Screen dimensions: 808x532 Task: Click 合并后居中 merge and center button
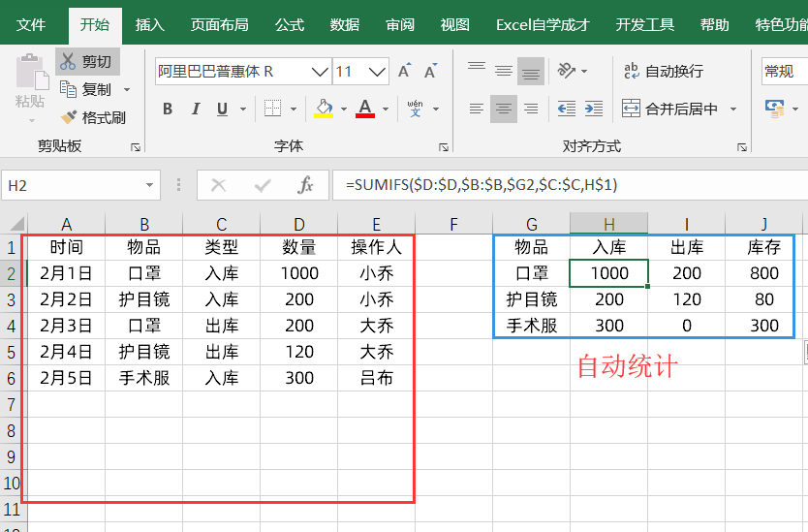pos(669,109)
